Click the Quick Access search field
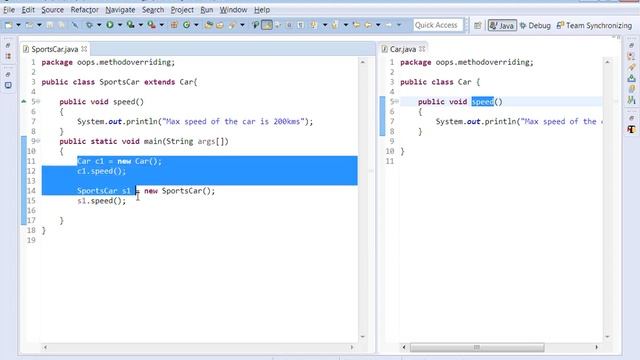 pos(438,25)
